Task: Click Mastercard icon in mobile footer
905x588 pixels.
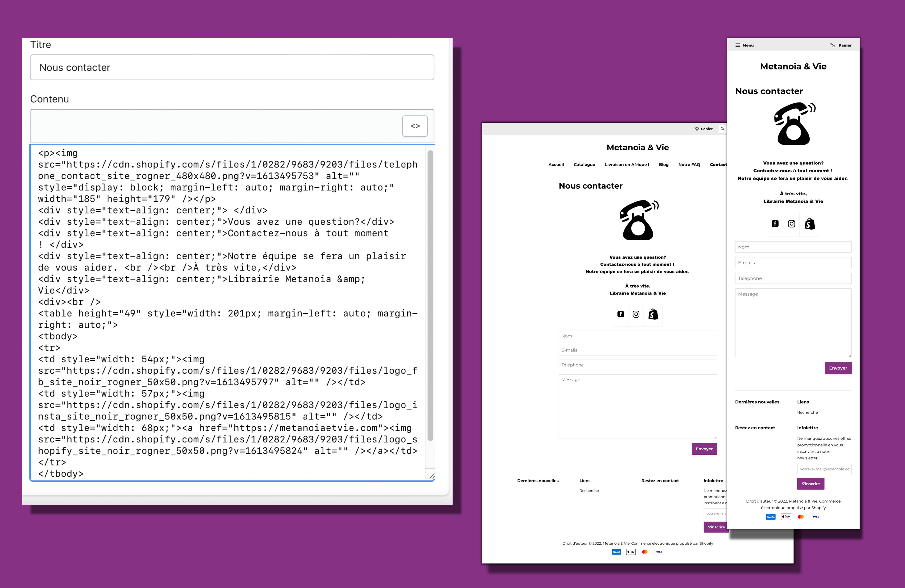Action: [801, 517]
